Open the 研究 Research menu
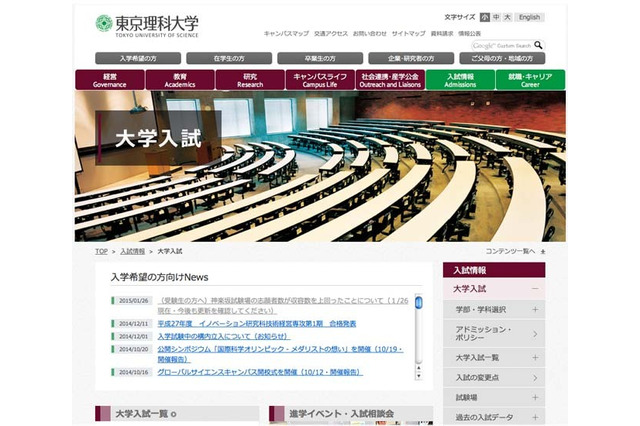 click(250, 80)
